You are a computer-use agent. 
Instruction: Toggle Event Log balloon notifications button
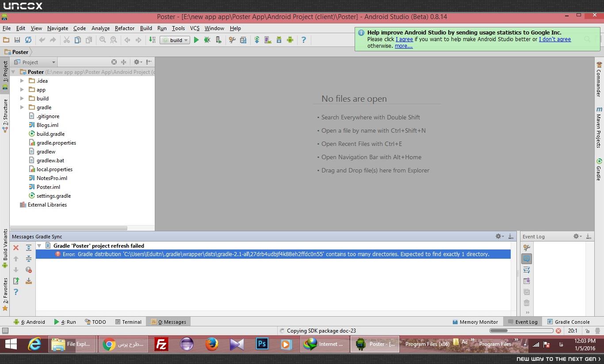(527, 259)
